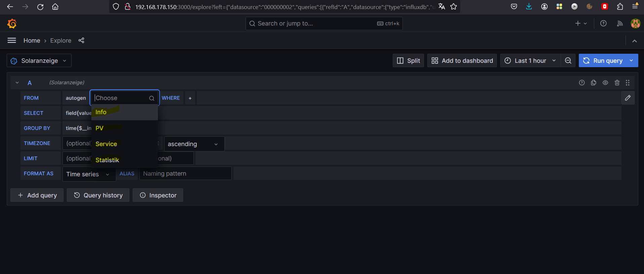Open the query help question icon

click(x=582, y=83)
